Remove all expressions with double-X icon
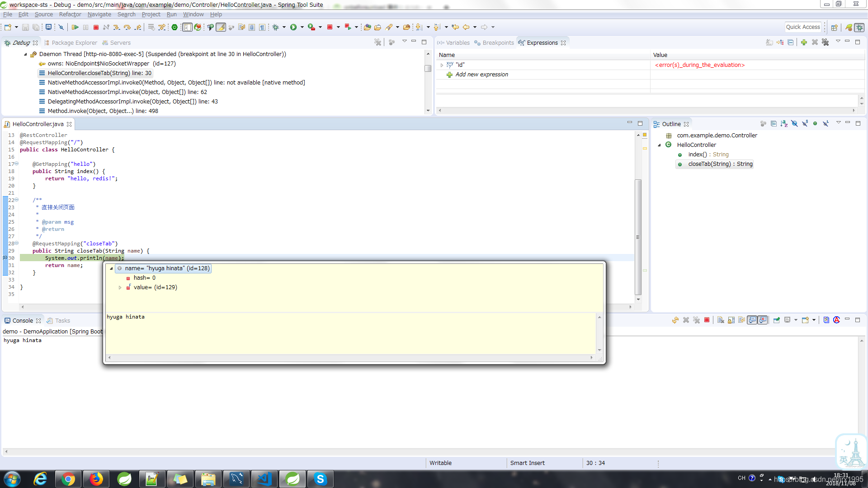The width and height of the screenshot is (868, 488). 826,42
